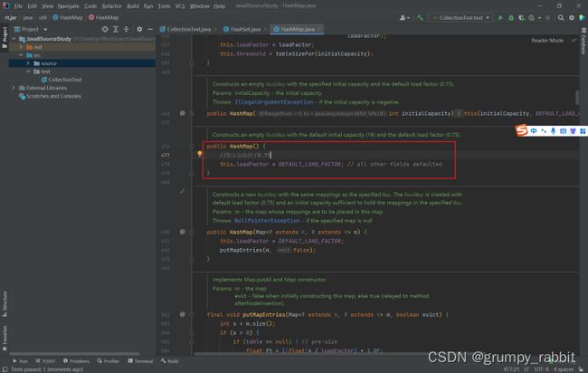Switch to the HashSet.java editor tab

pyautogui.click(x=245, y=29)
